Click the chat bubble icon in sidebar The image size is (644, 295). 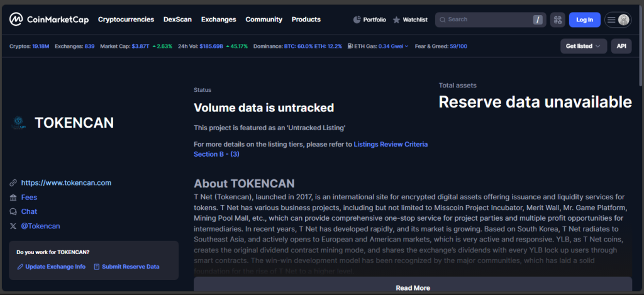pos(13,211)
